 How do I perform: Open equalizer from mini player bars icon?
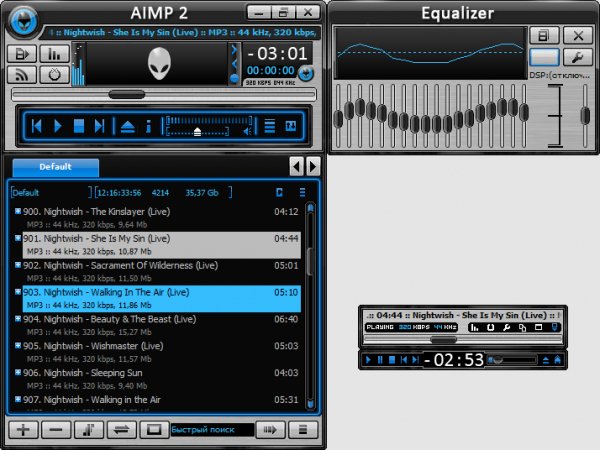point(475,328)
